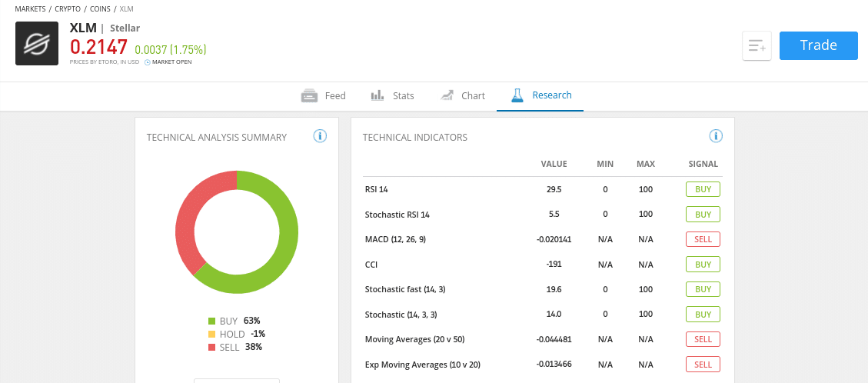The image size is (868, 383).
Task: Click the market open clock icon
Action: (x=148, y=62)
